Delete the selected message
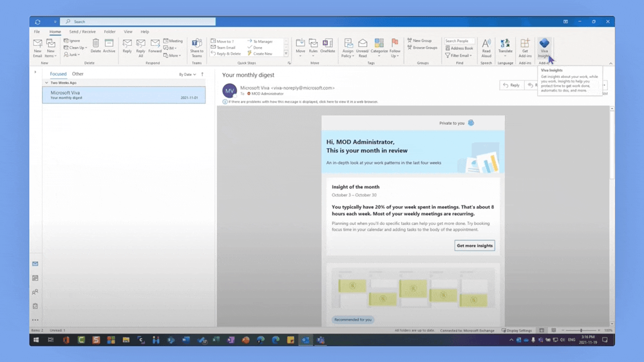Image resolution: width=644 pixels, height=362 pixels. (96, 46)
